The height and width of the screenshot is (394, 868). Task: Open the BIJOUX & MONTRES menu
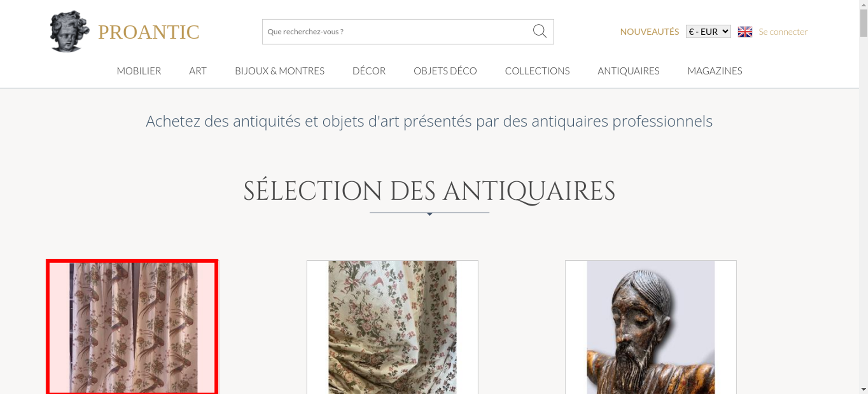click(279, 71)
